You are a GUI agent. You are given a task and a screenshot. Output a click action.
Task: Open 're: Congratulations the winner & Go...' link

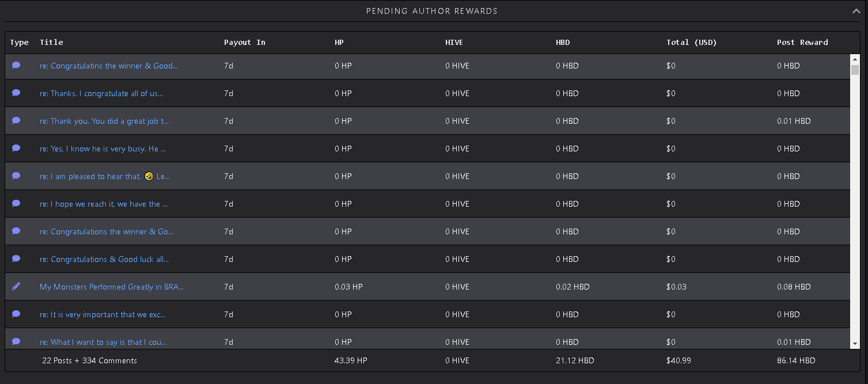tap(107, 231)
